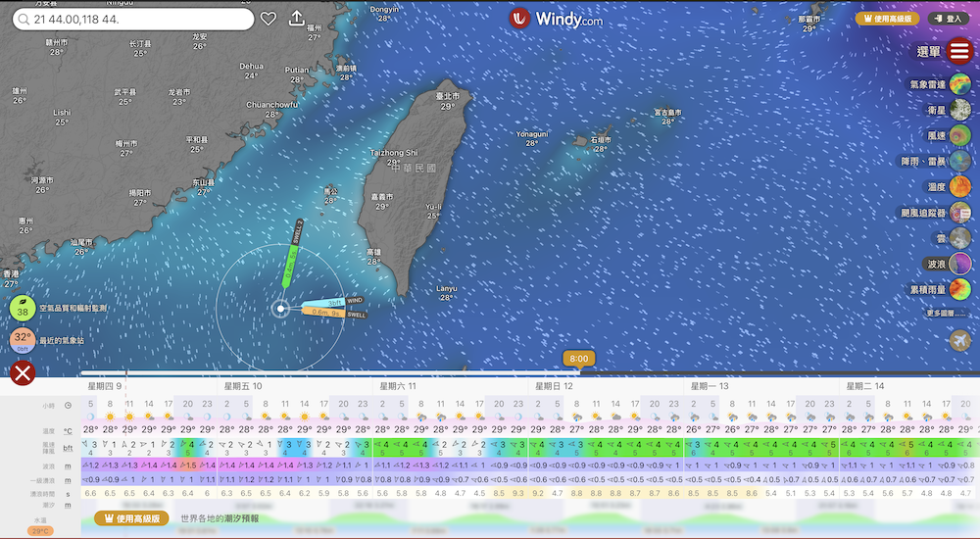Click 使用高級版 premium button at top right

click(889, 19)
